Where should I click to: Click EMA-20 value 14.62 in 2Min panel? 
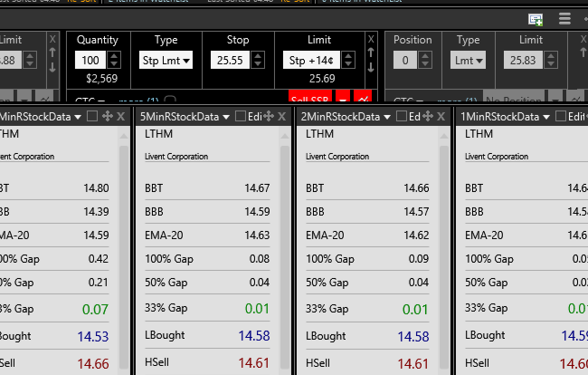coord(416,236)
